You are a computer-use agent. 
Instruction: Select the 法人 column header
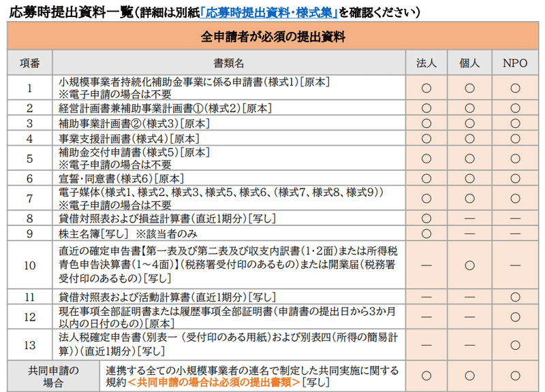426,63
